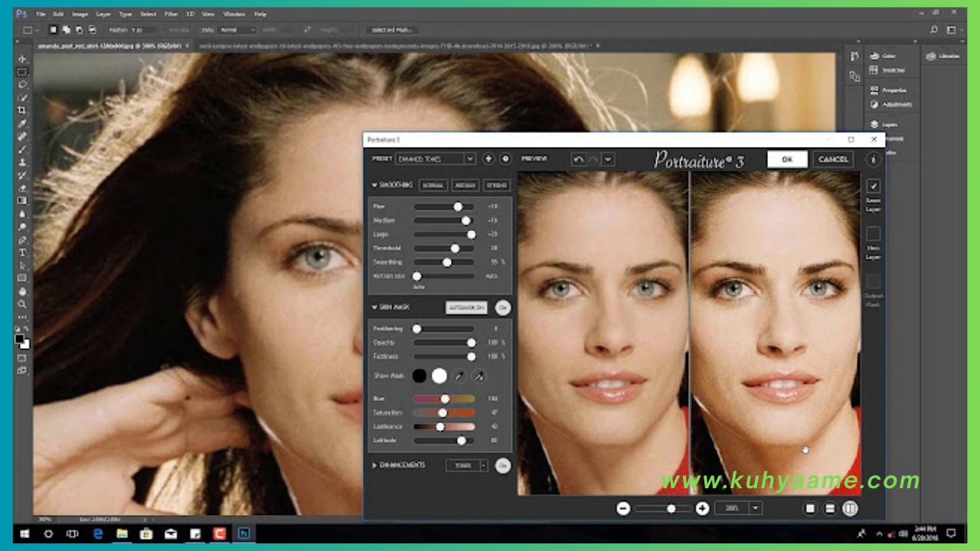This screenshot has width=980, height=551.
Task: Select the Blur tool
Action: point(22,214)
